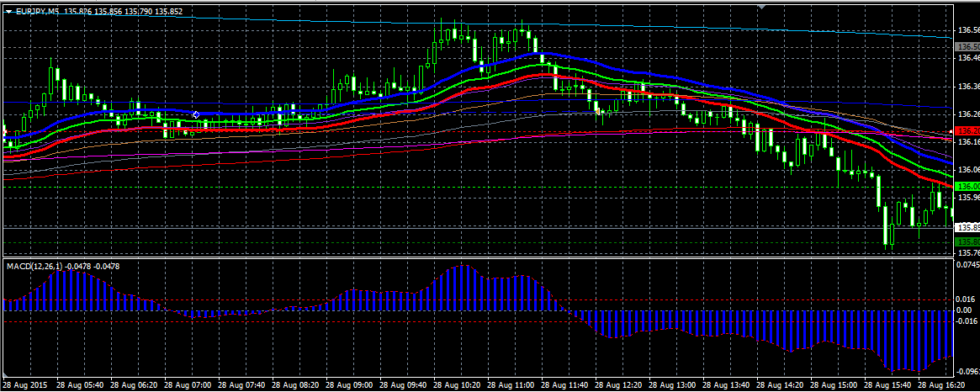Click the 28 Aug 2015 time label

click(24, 385)
